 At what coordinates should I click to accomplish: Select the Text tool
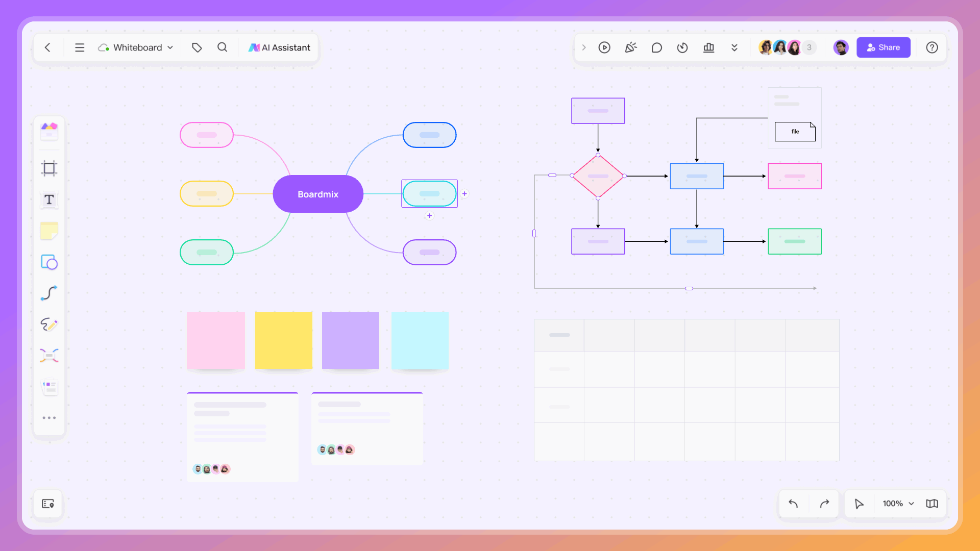49,200
